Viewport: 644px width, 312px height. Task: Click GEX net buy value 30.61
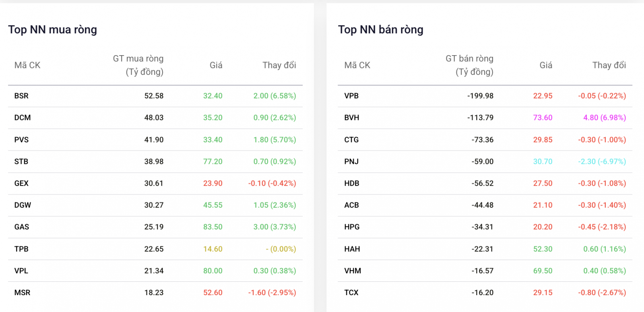pyautogui.click(x=154, y=183)
